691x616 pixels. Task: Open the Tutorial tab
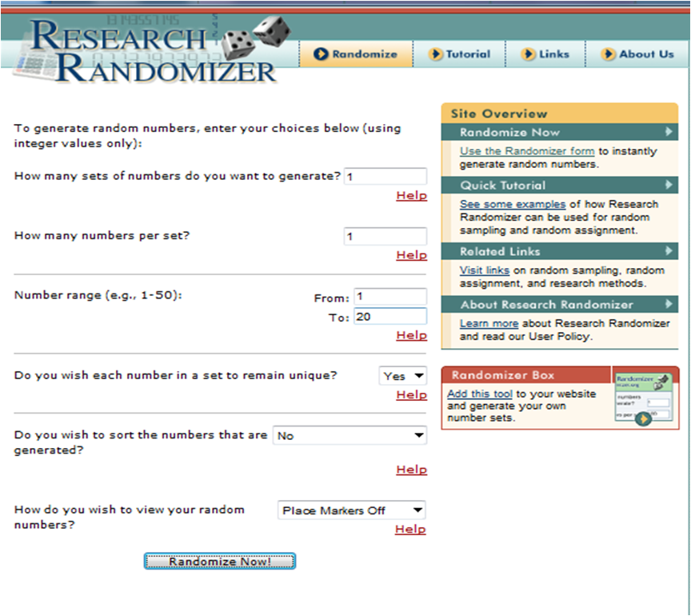(x=459, y=54)
